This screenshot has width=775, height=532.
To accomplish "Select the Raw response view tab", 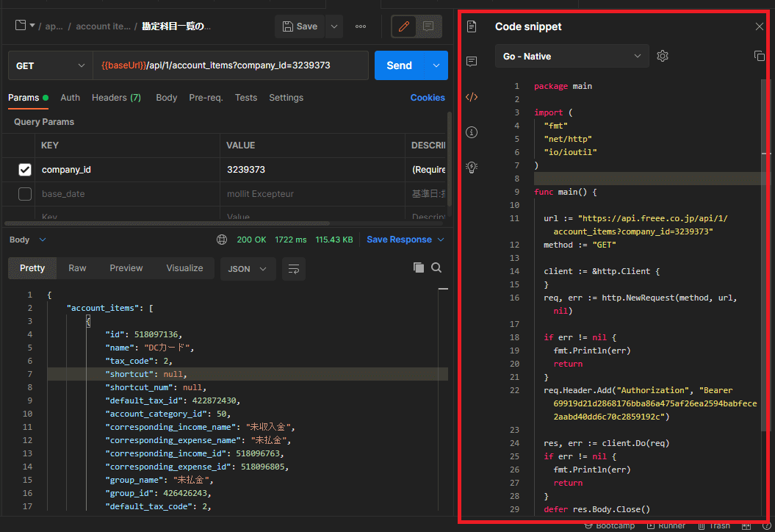I will click(77, 268).
